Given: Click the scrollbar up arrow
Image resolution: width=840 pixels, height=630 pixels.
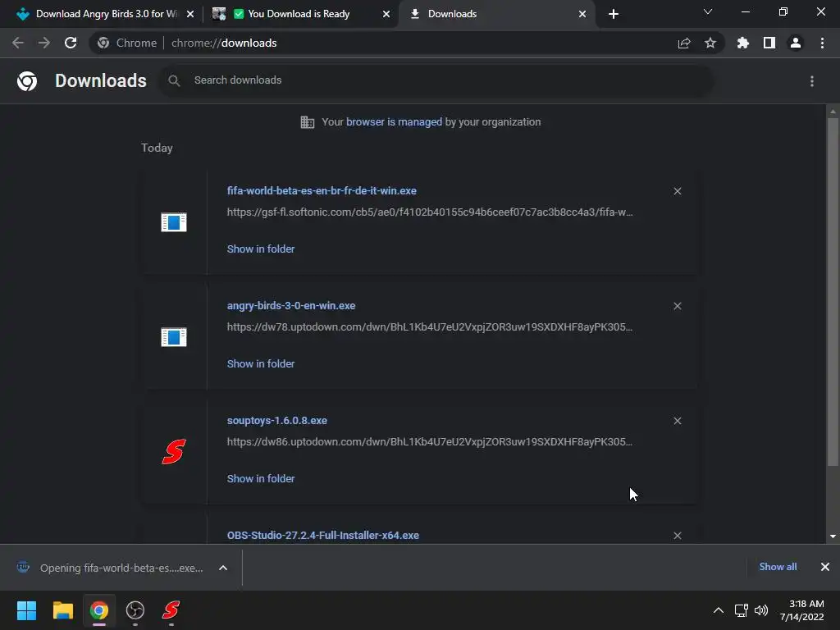Looking at the screenshot, I should (833, 112).
